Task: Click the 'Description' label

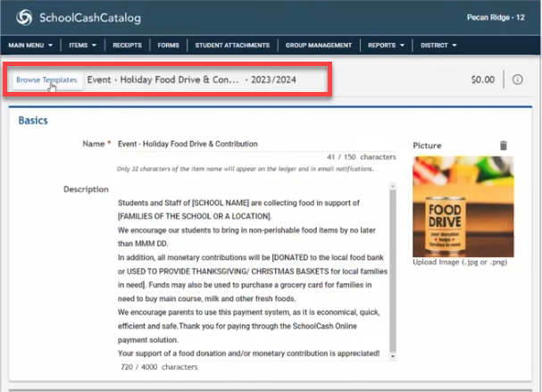Action: pyautogui.click(x=86, y=189)
